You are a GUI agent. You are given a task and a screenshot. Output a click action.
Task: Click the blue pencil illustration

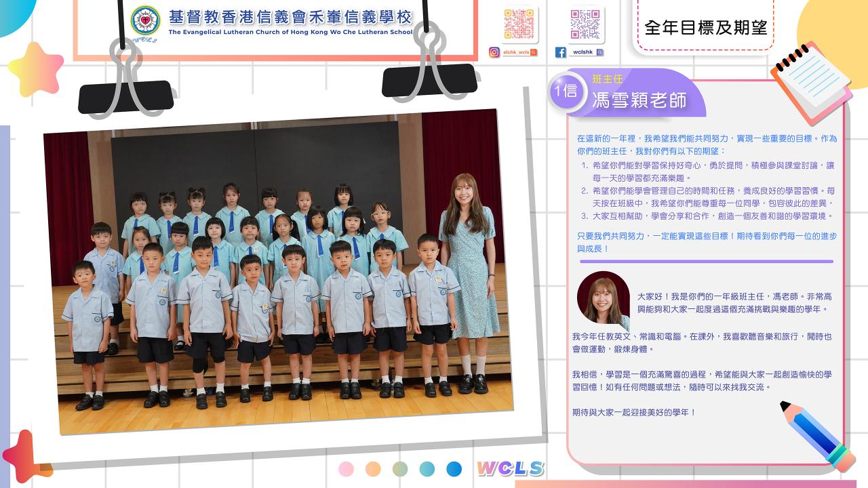click(x=817, y=436)
